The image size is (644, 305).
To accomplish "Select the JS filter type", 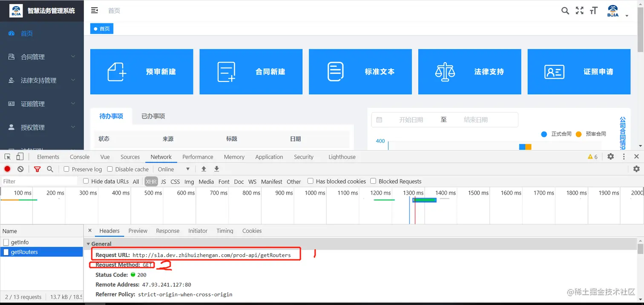I will [164, 181].
